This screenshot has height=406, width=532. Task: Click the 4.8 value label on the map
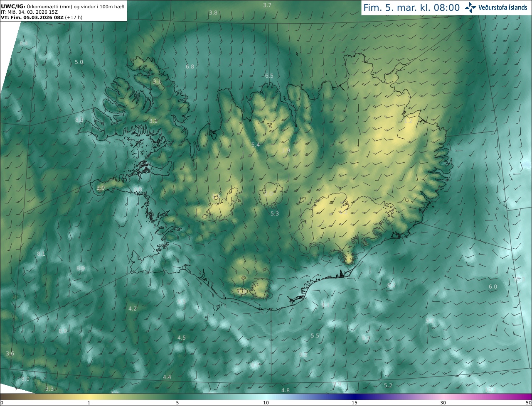click(x=286, y=390)
